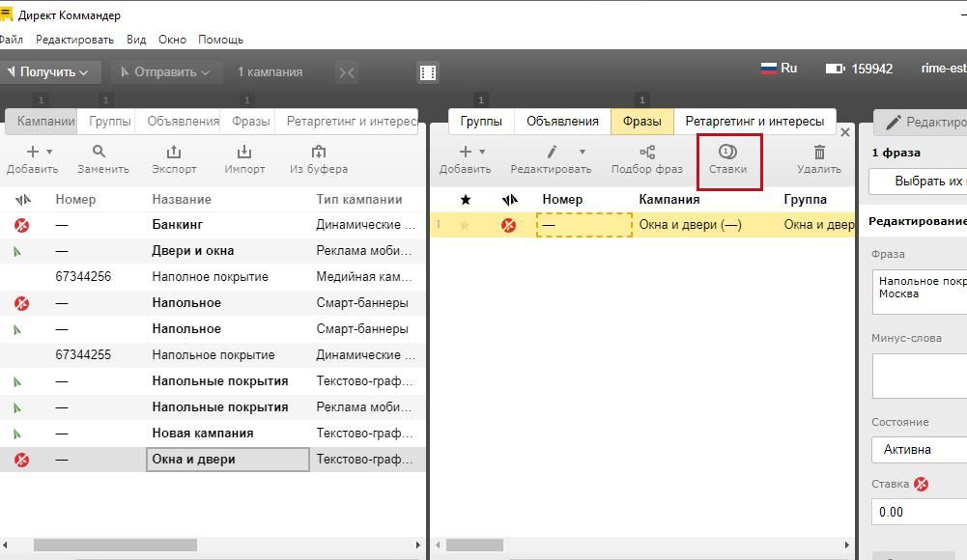Sort phrases by Кампания column
The width and height of the screenshot is (967, 560).
tap(669, 200)
